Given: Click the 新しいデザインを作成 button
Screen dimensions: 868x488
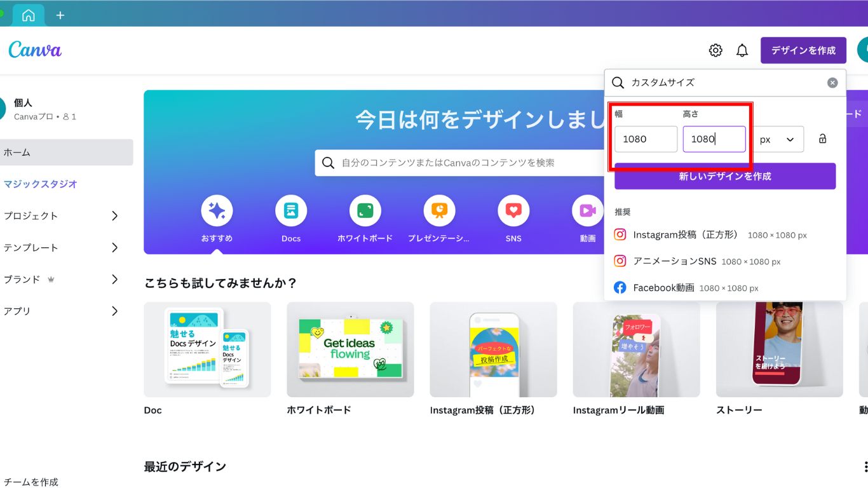Looking at the screenshot, I should 724,176.
